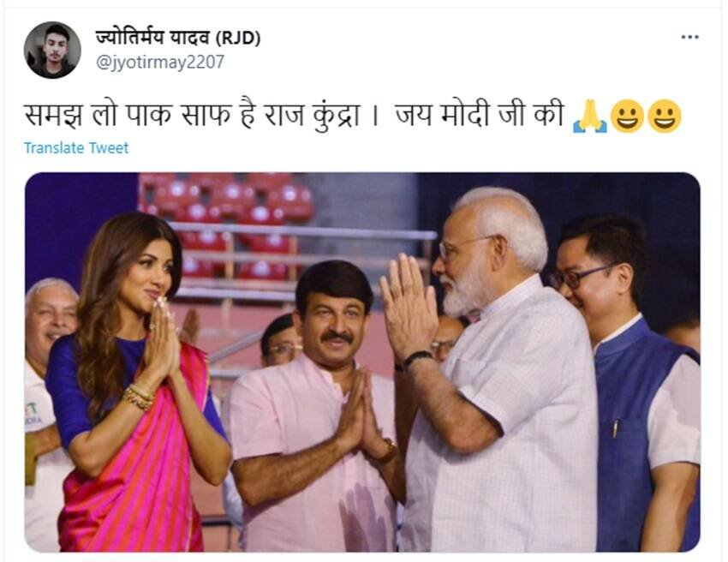Image resolution: width=728 pixels, height=562 pixels.
Task: Open profile via display name ज्योतिर्मय यादव
Action: pyautogui.click(x=152, y=38)
